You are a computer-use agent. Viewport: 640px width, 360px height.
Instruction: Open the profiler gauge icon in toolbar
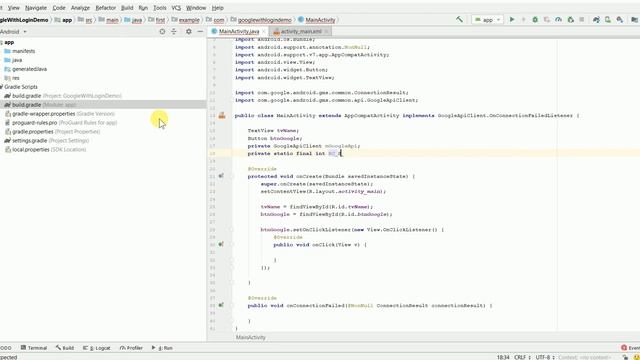(558, 20)
